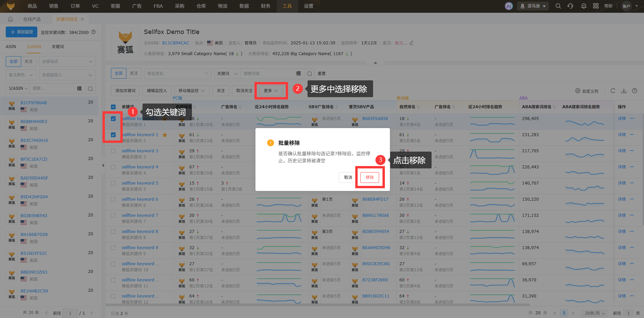Viewport: 644px width, 318px height.
Task: Open more actions for the 150,220 row
Action: pos(632,199)
